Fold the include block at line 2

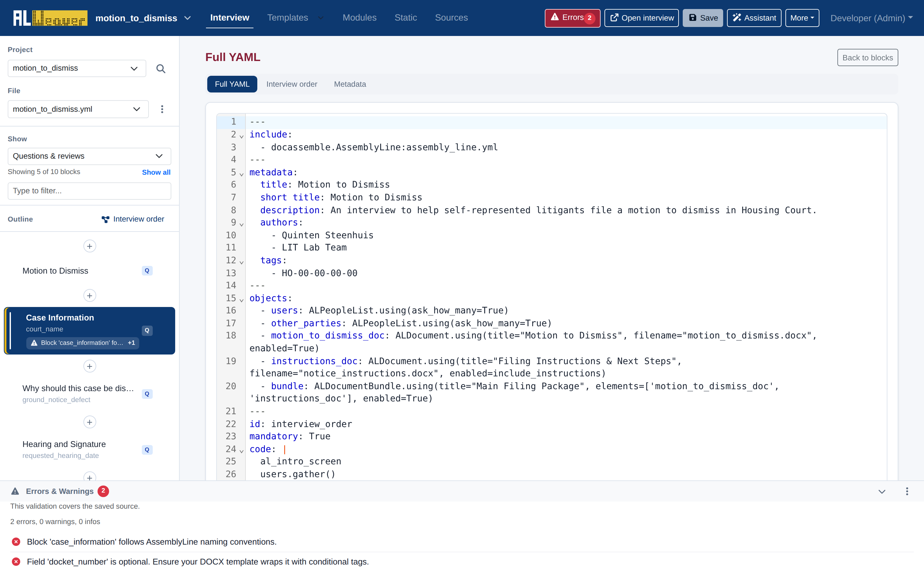tap(241, 136)
